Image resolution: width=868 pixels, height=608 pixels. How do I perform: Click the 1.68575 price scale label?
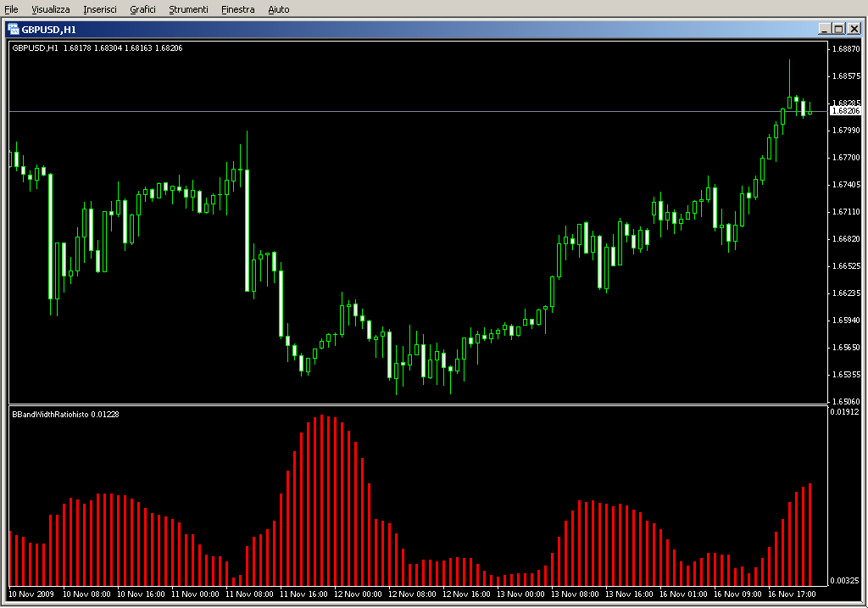[x=847, y=75]
